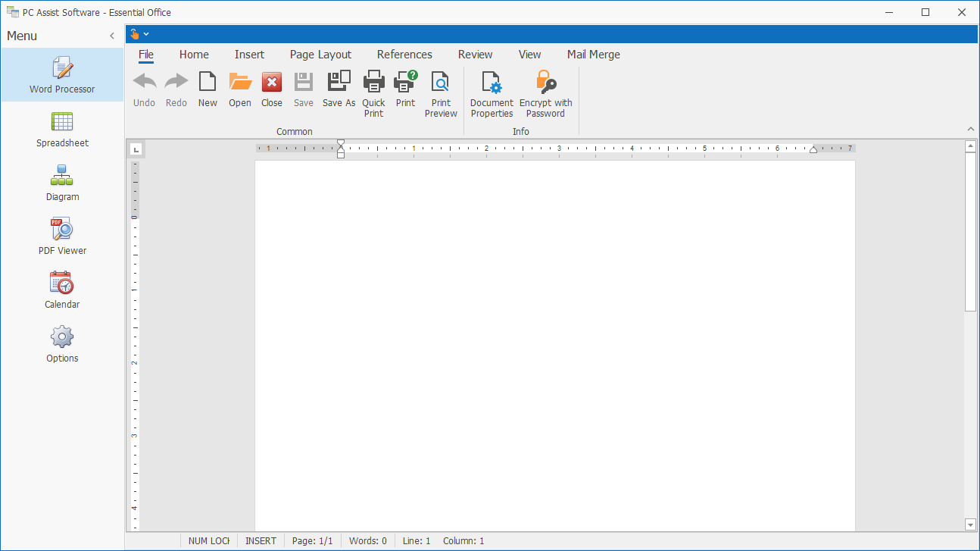Click the NUM LOCK status indicator
Viewport: 980px width, 551px height.
coord(208,541)
